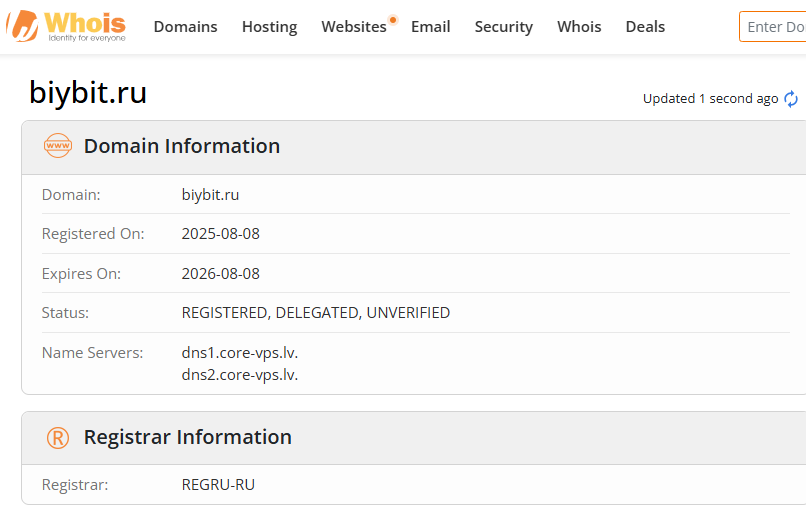Click the Name Servers: label

tap(93, 353)
